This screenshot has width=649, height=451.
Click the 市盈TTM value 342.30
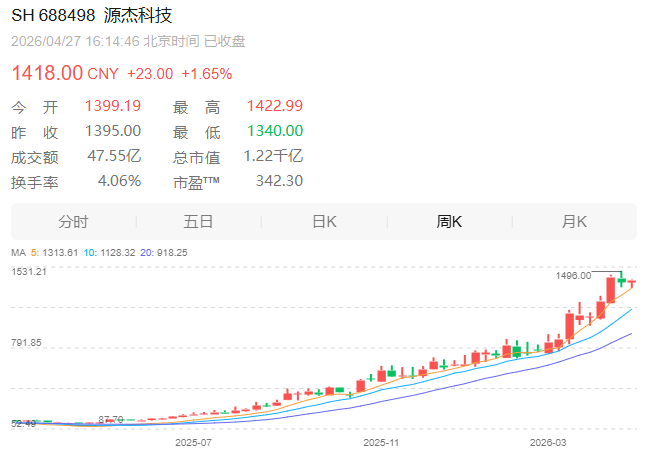279,181
